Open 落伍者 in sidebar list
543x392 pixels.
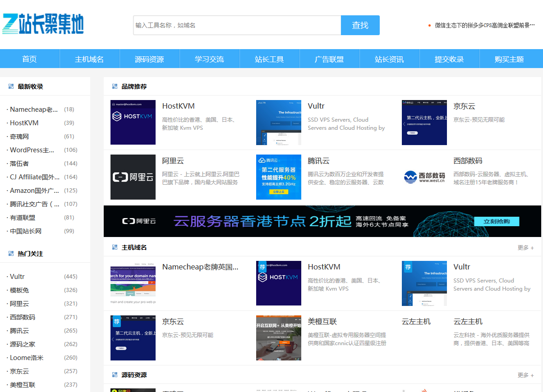tap(19, 164)
